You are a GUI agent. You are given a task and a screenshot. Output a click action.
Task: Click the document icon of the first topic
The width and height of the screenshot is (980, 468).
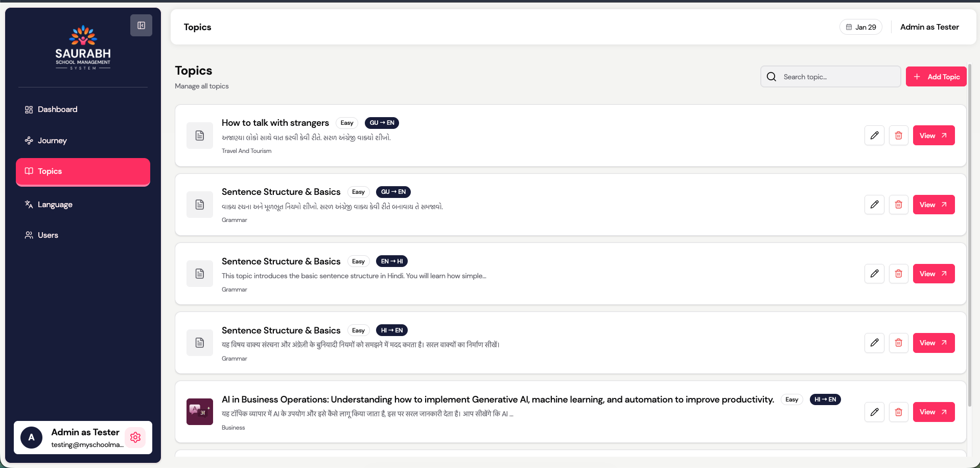tap(200, 136)
